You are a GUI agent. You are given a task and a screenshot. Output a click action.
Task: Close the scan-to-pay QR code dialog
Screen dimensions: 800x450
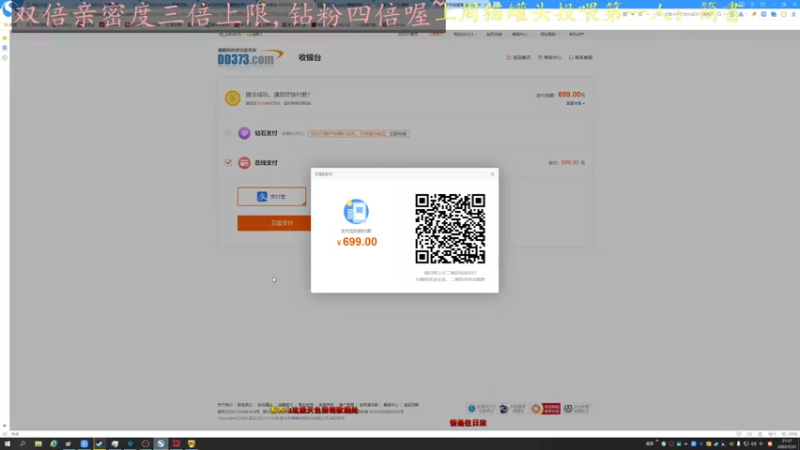point(492,174)
